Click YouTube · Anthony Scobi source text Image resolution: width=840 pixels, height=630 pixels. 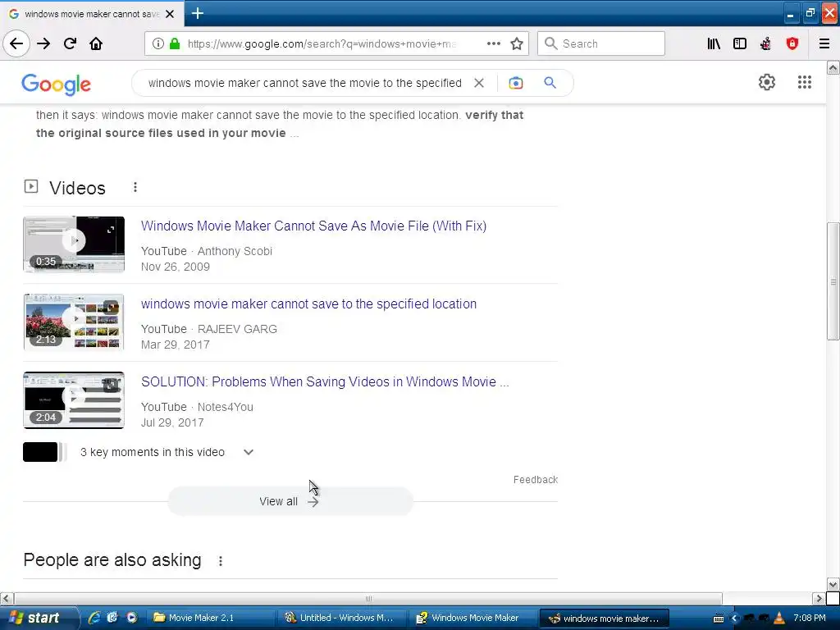click(206, 251)
